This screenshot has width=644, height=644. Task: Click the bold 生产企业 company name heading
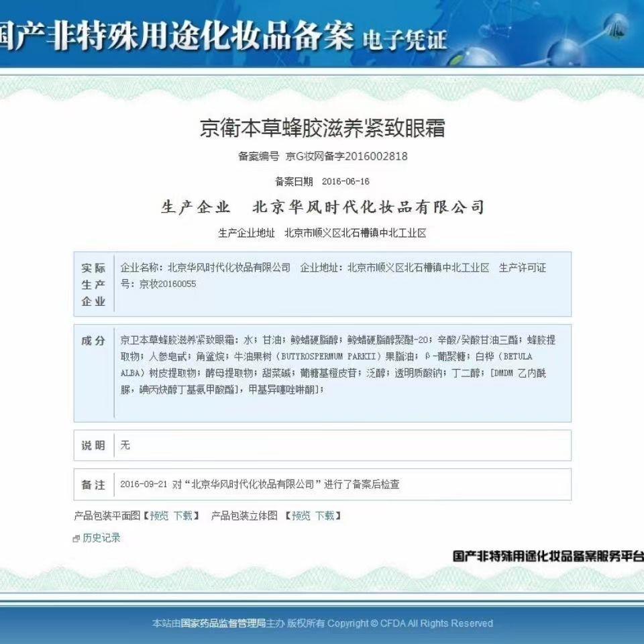323,207
